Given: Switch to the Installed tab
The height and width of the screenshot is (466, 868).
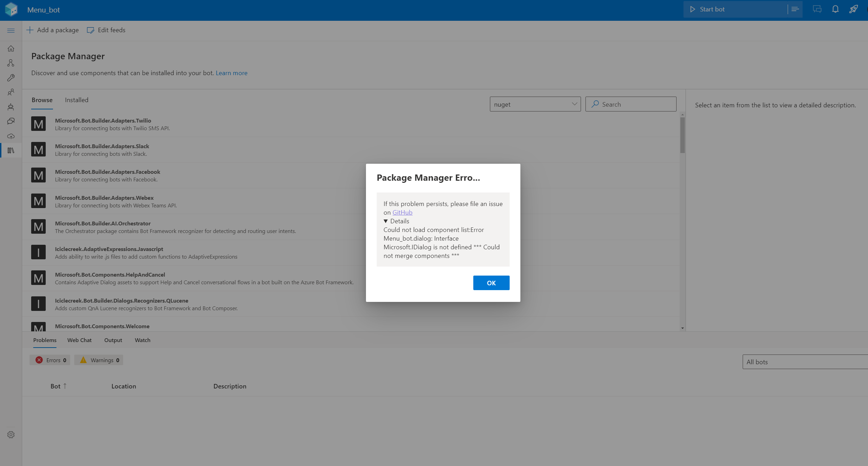Looking at the screenshot, I should (76, 100).
